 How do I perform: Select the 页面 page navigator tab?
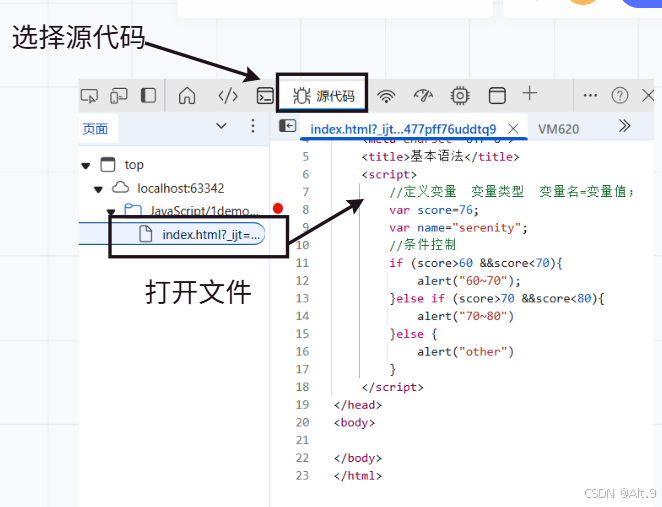pyautogui.click(x=95, y=129)
